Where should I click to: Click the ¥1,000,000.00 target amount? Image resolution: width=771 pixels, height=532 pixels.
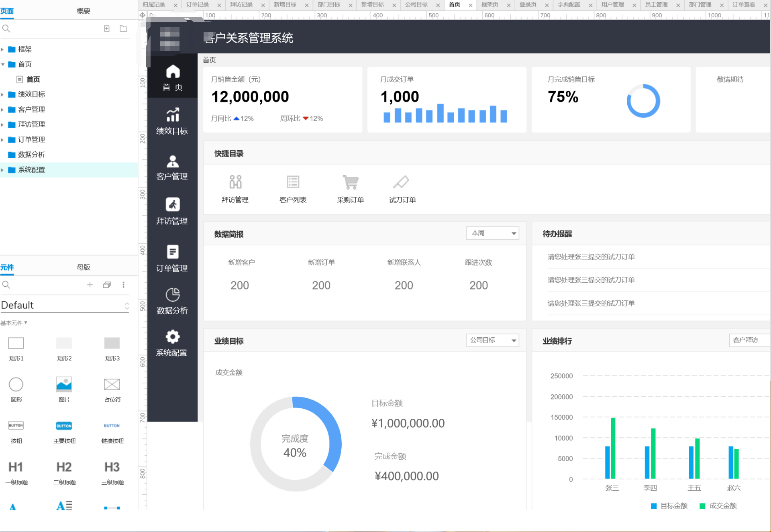(x=408, y=423)
